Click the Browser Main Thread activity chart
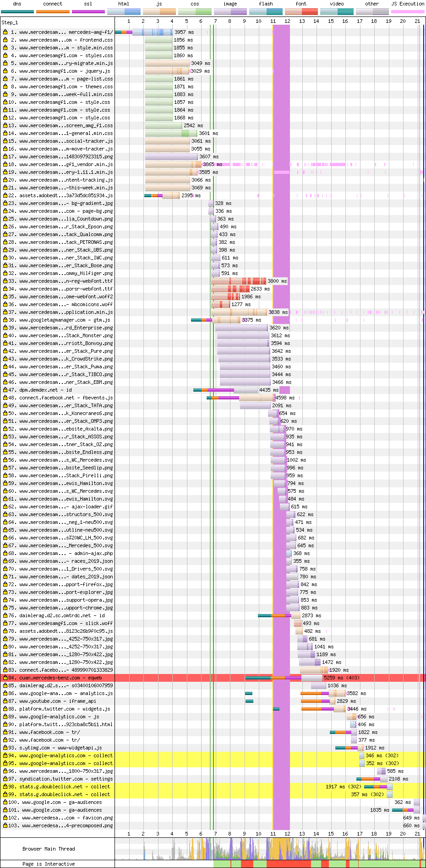426x868 pixels. pos(270,849)
